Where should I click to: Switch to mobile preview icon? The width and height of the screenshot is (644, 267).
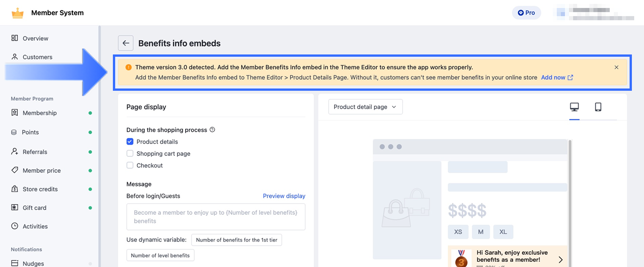[598, 107]
